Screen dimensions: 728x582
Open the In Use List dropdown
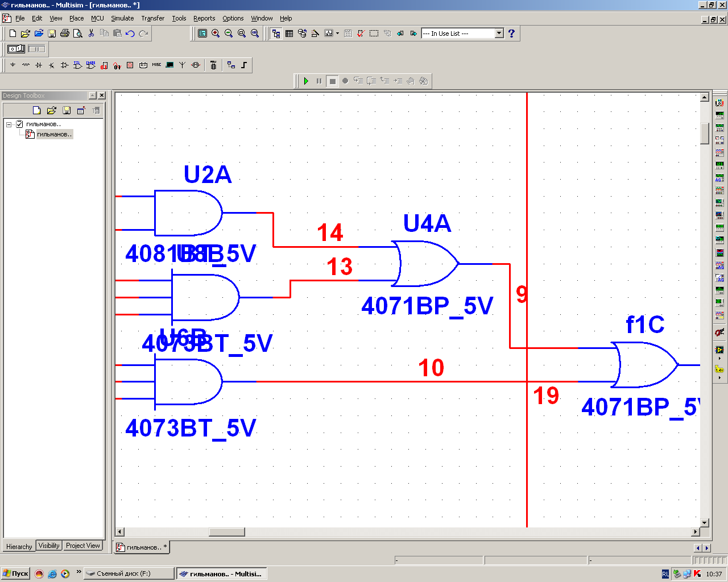click(499, 34)
